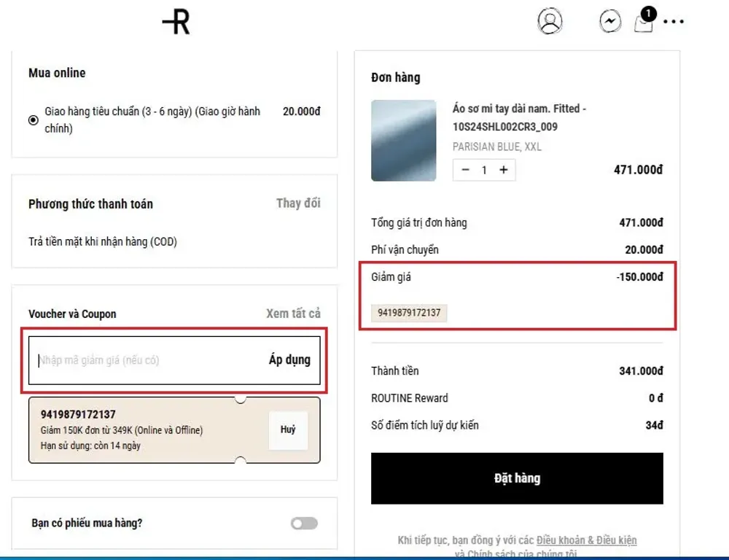The width and height of the screenshot is (729, 560).
Task: Cancel voucher with the 'Huỷ' button
Action: pyautogui.click(x=288, y=429)
